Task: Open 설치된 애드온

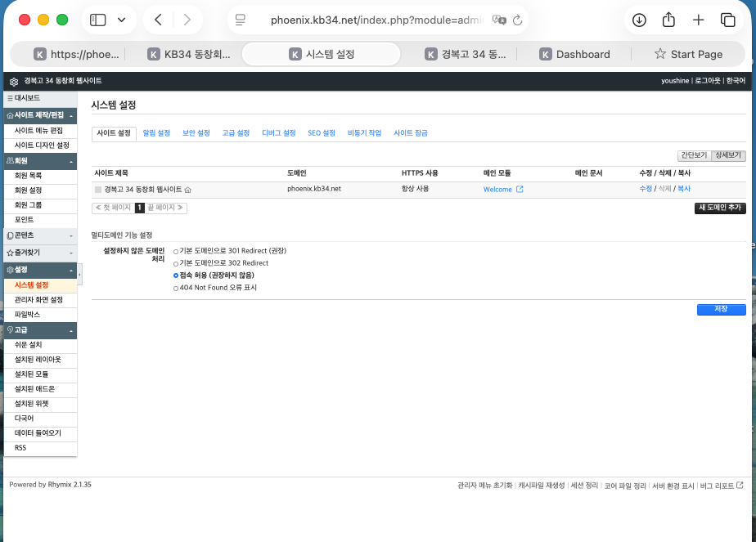Action: (40, 389)
